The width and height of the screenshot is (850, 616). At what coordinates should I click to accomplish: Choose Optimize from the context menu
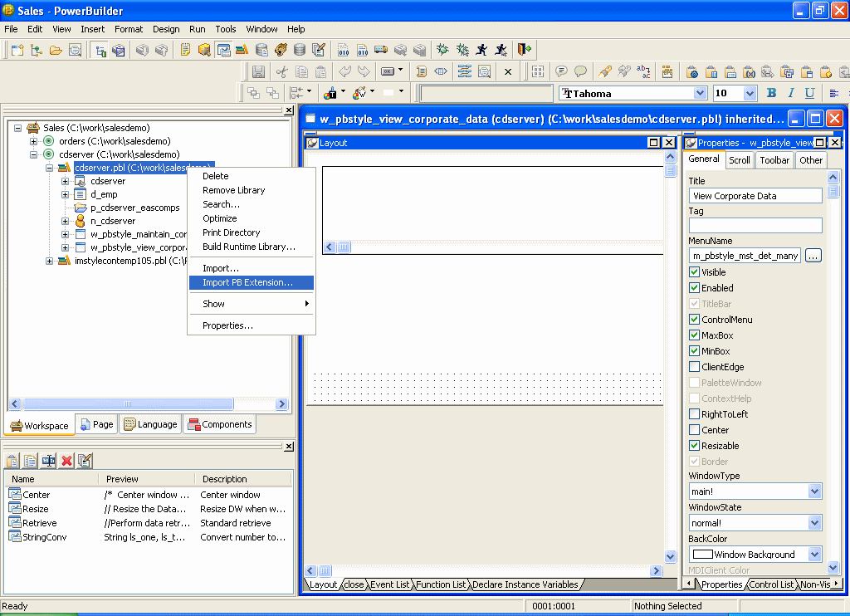pyautogui.click(x=252, y=218)
